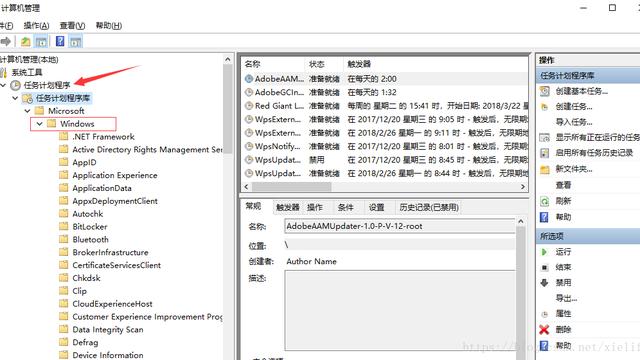
Task: Click the 属性 clock icon
Action: (x=544, y=314)
